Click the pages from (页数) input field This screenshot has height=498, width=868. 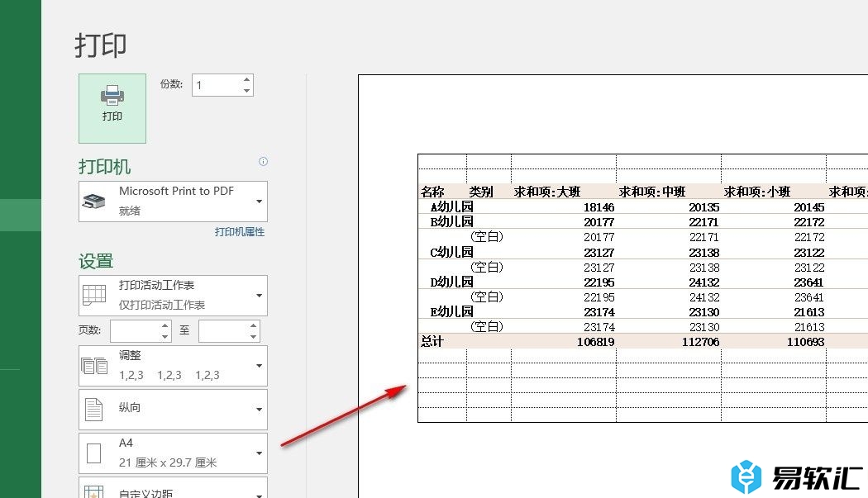click(x=135, y=331)
